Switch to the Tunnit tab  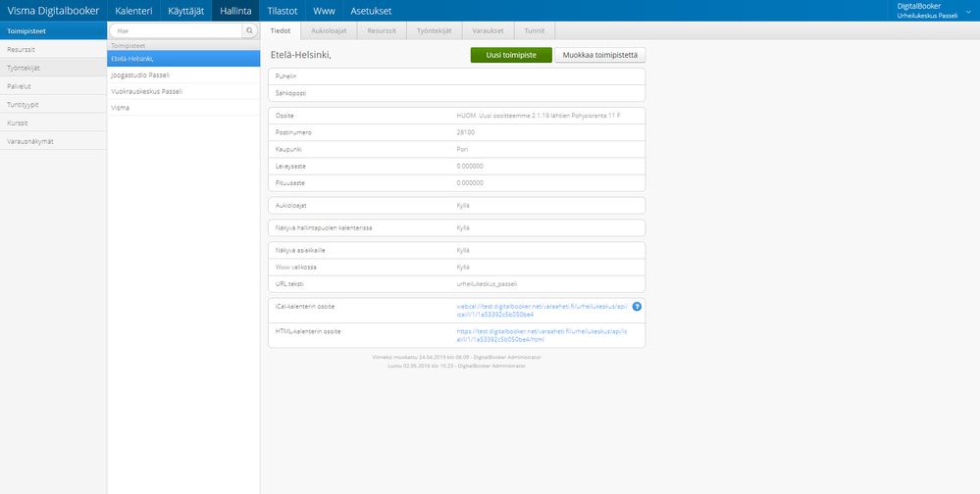pyautogui.click(x=535, y=30)
